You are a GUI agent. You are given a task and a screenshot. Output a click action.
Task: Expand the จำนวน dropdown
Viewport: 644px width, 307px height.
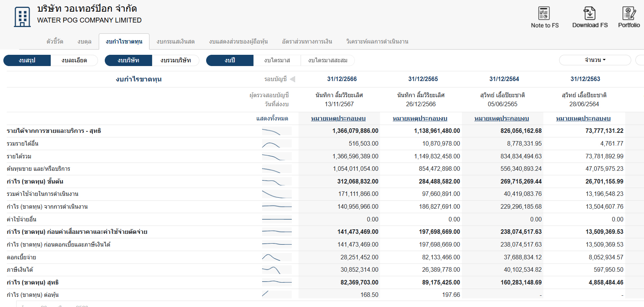595,60
